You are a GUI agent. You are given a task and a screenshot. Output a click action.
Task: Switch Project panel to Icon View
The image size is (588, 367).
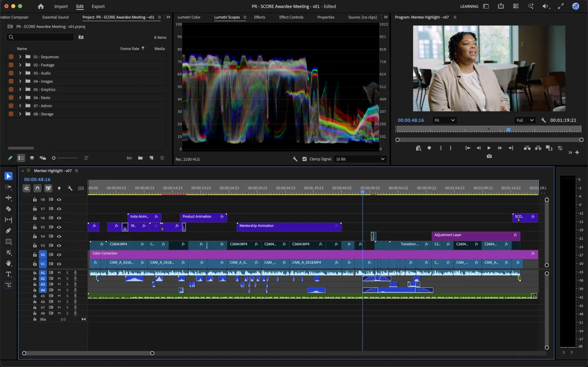(32, 158)
